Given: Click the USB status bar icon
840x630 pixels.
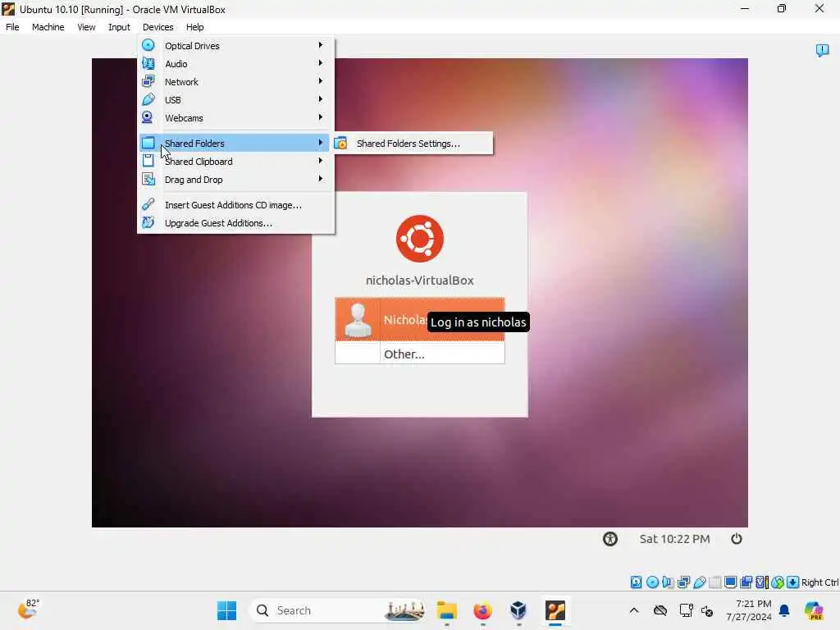Looking at the screenshot, I should 699,582.
